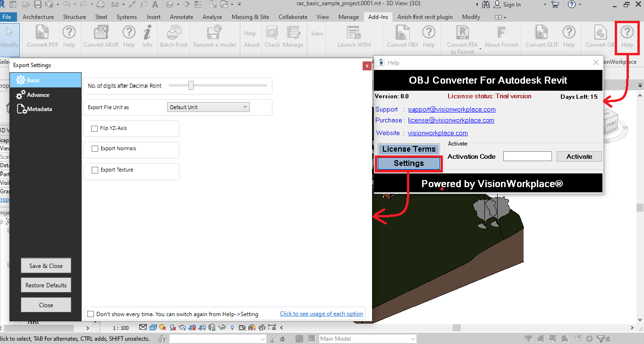Open the Check tool in ribbon

[x=272, y=36]
